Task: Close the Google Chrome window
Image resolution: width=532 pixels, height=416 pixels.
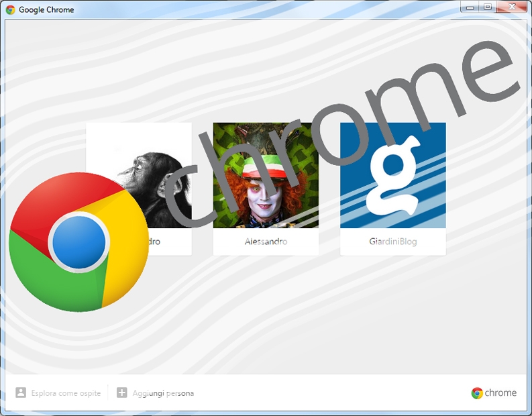Action: click(512, 7)
